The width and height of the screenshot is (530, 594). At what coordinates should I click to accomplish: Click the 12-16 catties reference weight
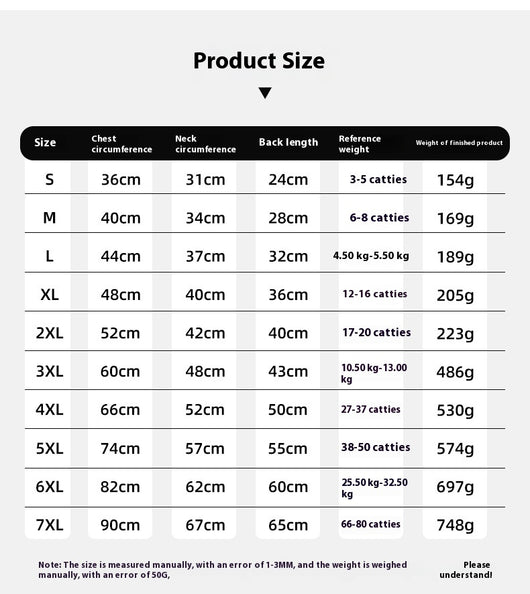point(375,294)
